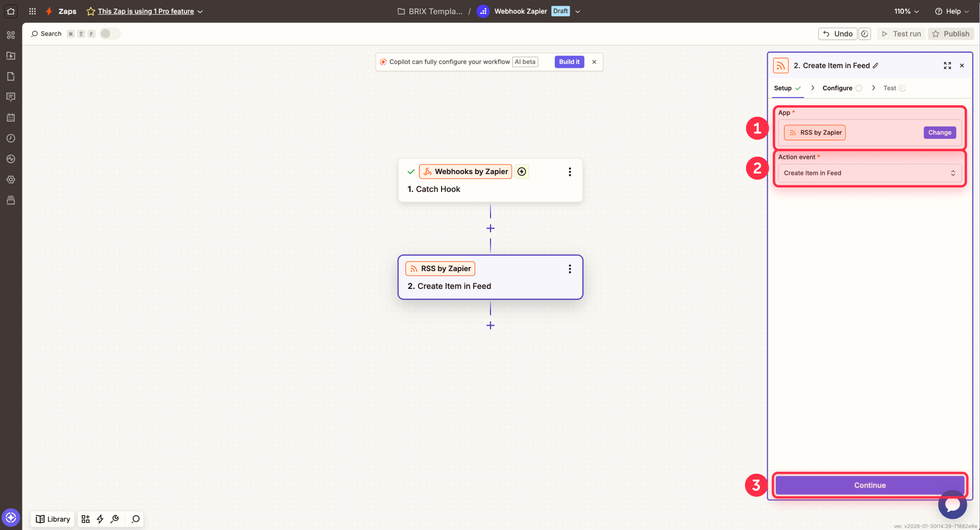This screenshot has width=980, height=530.
Task: Click the search magnifier in bottom toolbar
Action: tap(135, 519)
